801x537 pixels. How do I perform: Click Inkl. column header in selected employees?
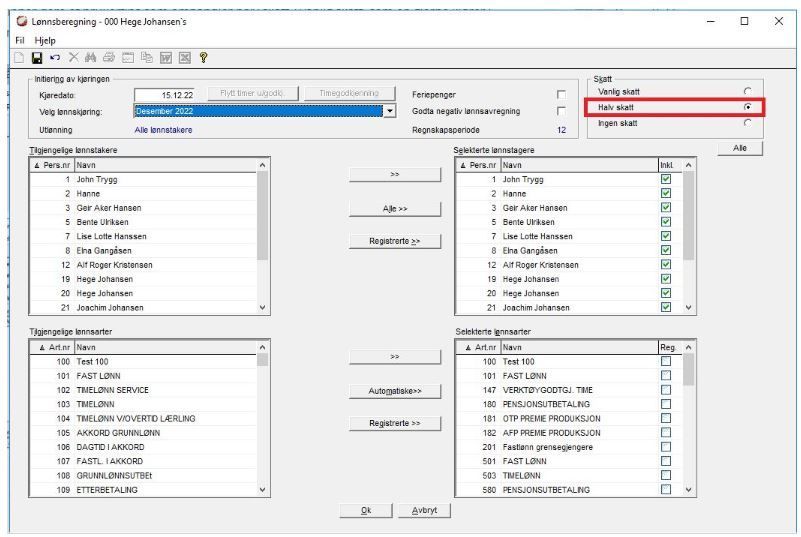click(670, 165)
